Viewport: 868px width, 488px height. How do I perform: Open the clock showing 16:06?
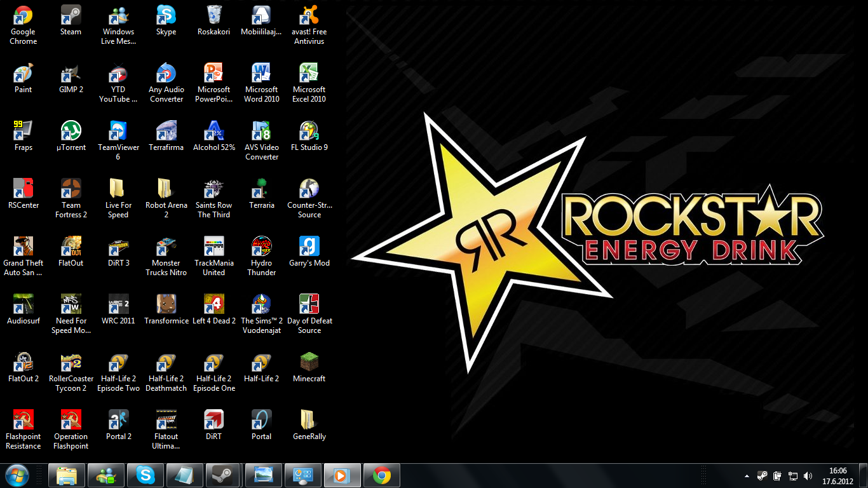coord(838,476)
